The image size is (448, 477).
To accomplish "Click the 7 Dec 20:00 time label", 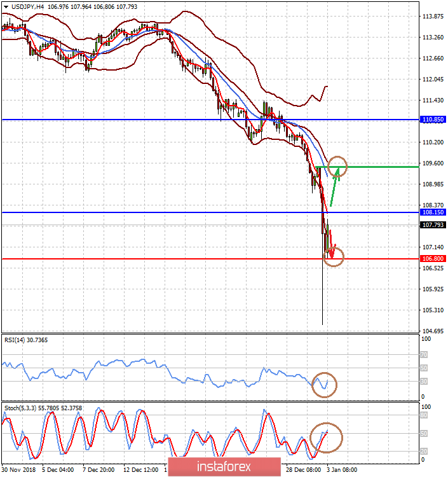I will [x=98, y=470].
